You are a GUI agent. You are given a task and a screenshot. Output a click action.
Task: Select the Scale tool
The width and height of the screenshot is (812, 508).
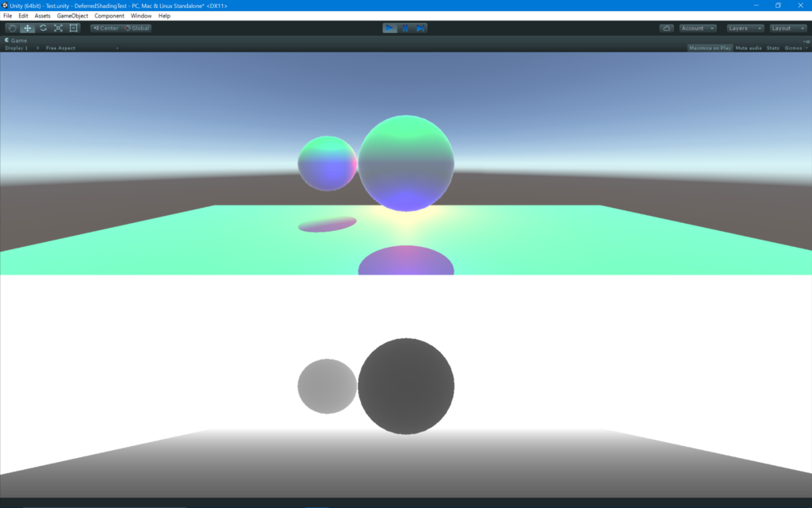(58, 28)
